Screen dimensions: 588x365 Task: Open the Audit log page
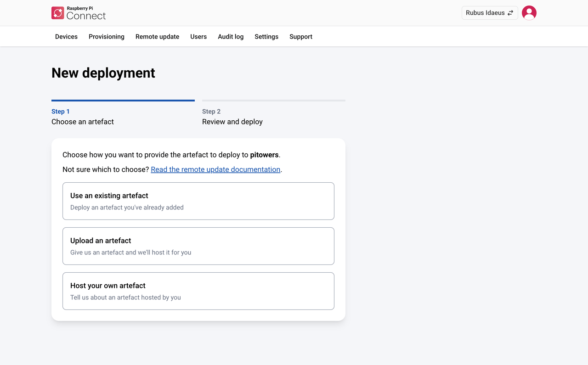(x=231, y=37)
